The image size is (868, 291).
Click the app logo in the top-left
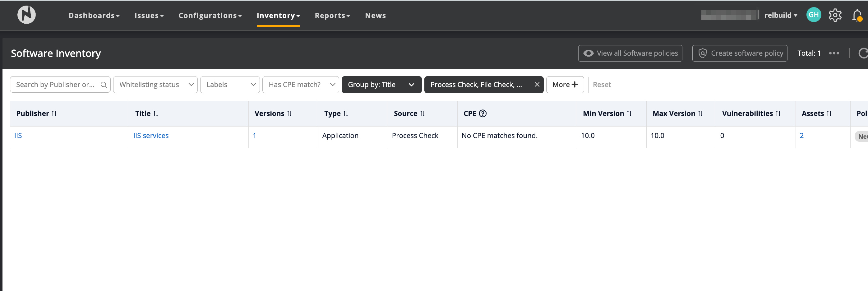pos(26,15)
